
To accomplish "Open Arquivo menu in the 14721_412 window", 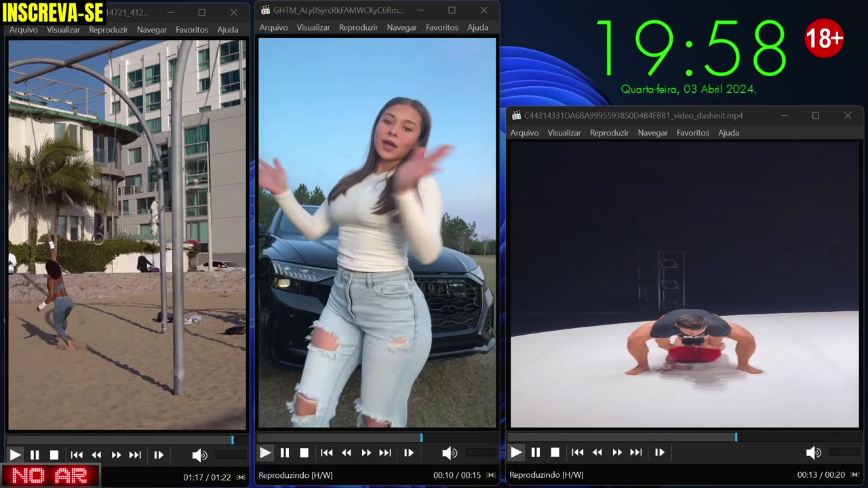I will [x=24, y=30].
